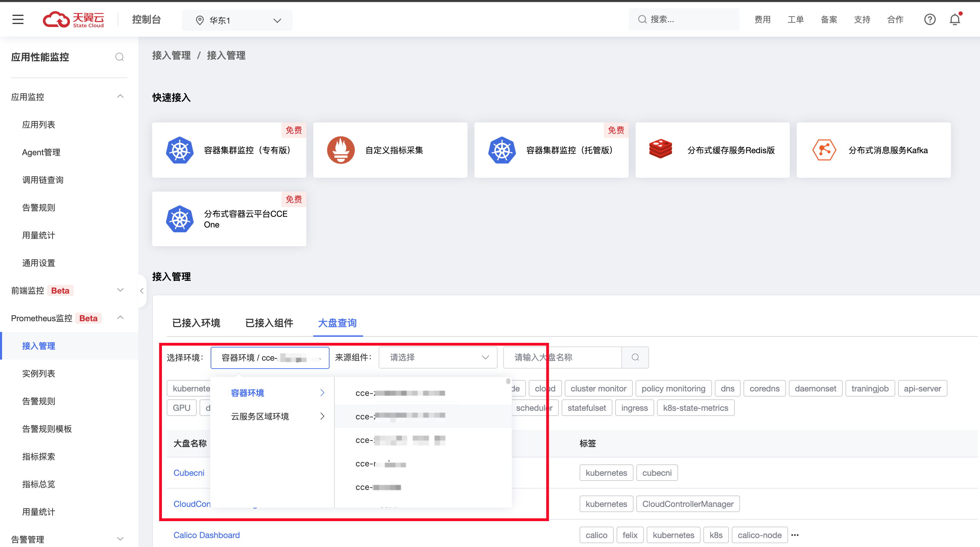Open 工单 in the top menu
Screen dimensions: 980x547
795,19
